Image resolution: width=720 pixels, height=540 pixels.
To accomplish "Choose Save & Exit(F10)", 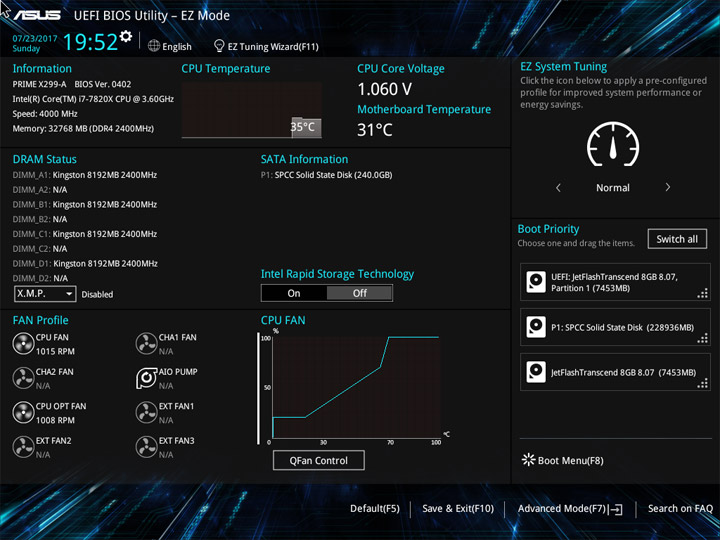I will pos(458,509).
